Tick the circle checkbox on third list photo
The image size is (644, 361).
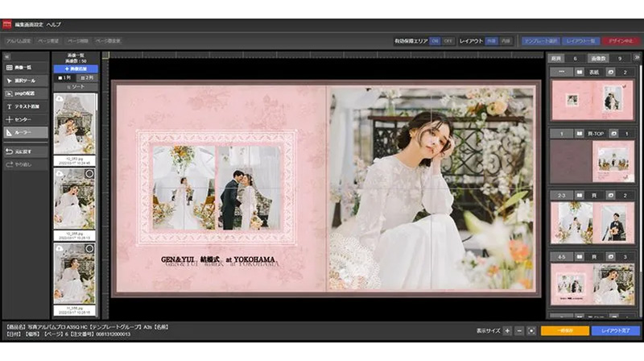click(89, 249)
